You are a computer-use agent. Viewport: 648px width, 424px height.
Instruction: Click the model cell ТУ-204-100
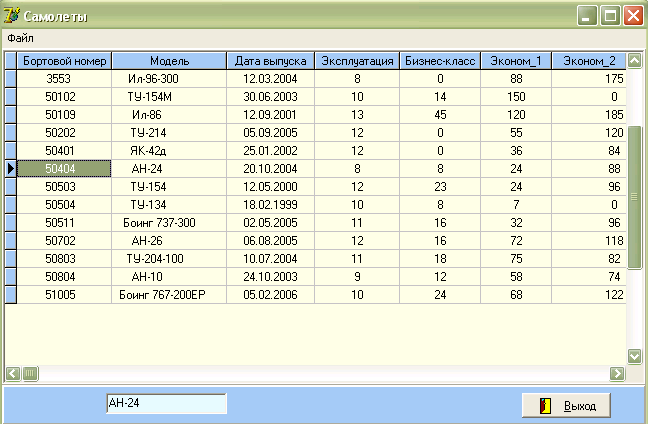tap(169, 258)
